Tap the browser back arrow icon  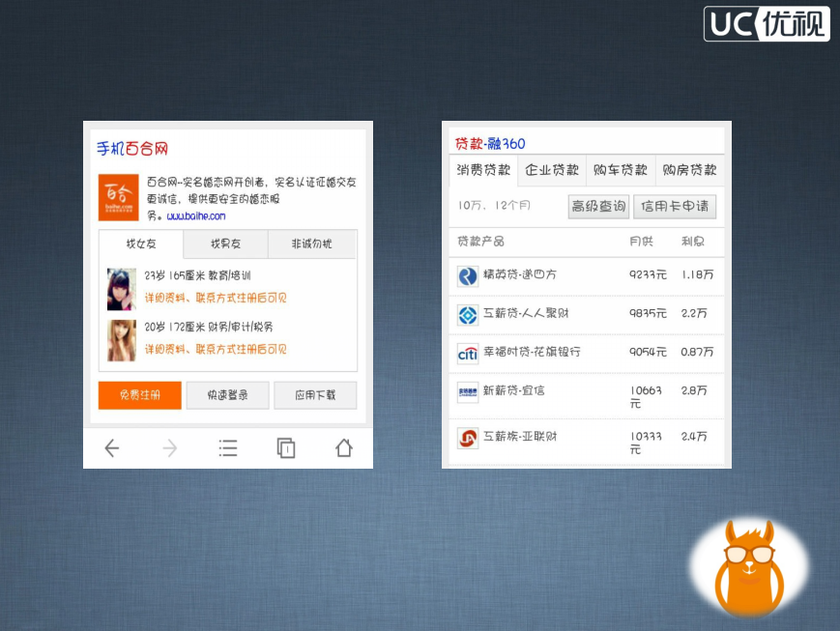[x=111, y=447]
